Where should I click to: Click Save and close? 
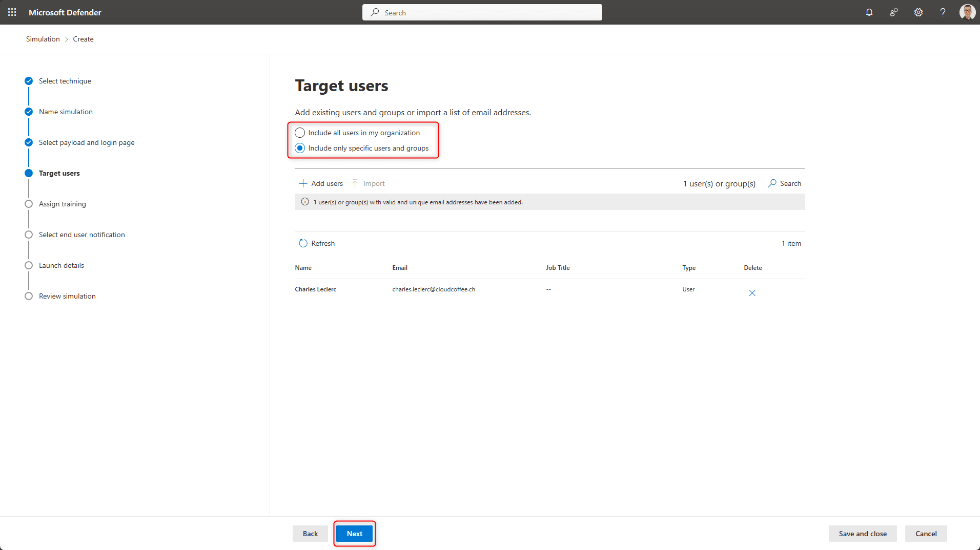tap(862, 533)
